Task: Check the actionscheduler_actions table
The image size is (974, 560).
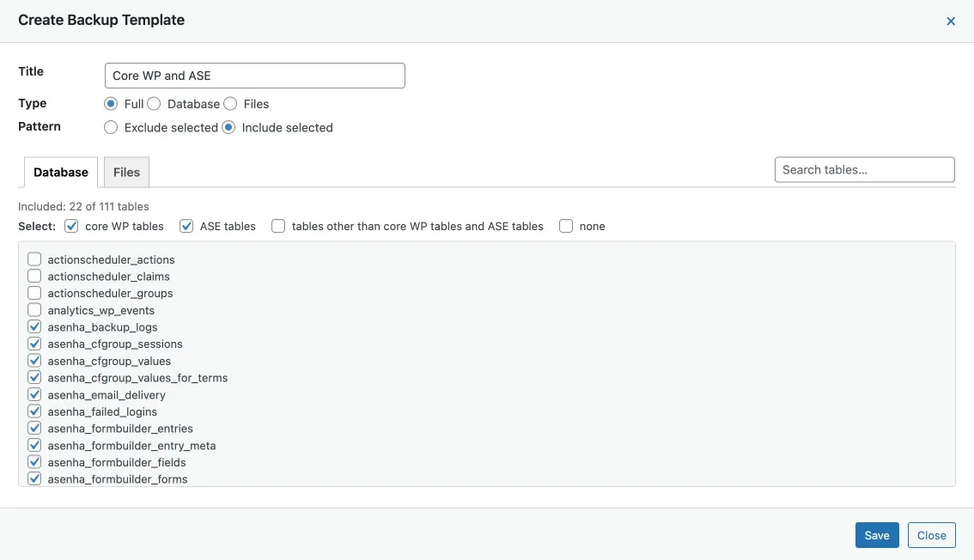Action: tap(34, 259)
